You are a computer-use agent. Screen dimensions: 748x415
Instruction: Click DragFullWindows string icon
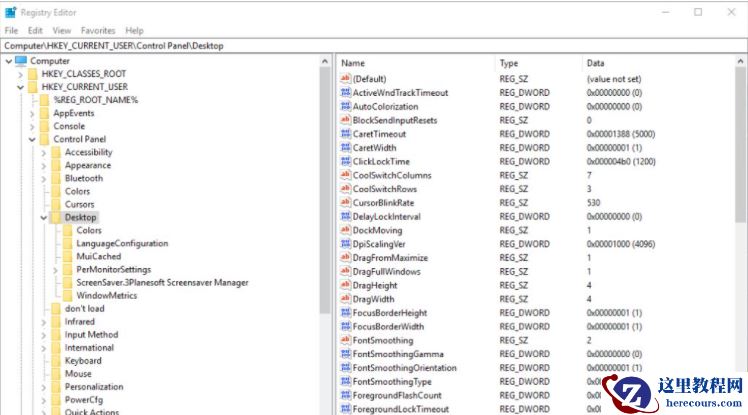pos(345,271)
